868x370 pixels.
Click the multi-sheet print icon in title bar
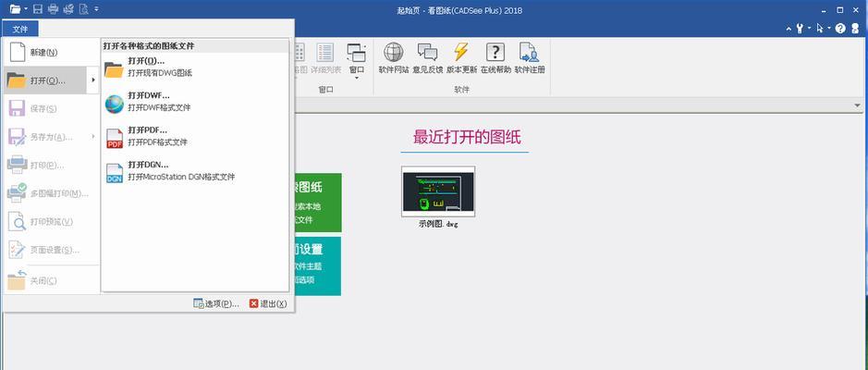68,9
